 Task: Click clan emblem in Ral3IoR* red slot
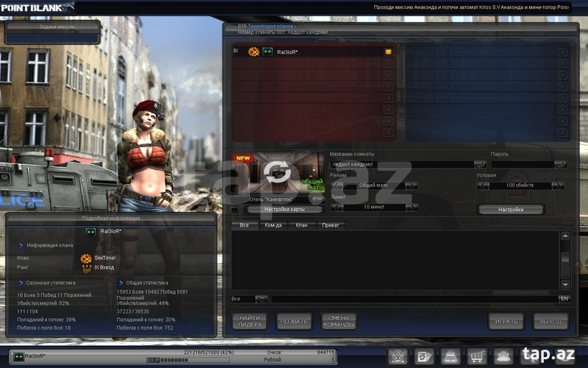pyautogui.click(x=254, y=52)
